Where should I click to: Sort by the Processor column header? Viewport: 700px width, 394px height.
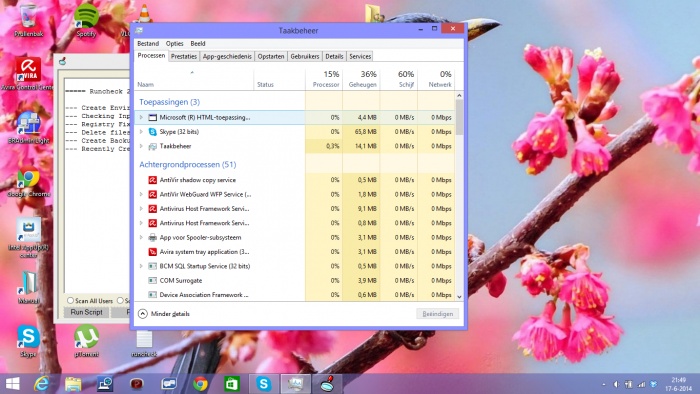324,79
